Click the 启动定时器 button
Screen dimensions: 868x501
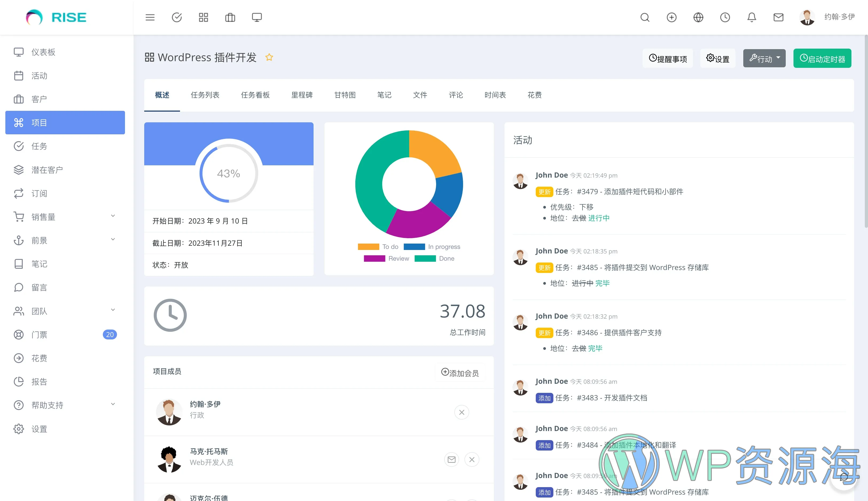pyautogui.click(x=822, y=58)
